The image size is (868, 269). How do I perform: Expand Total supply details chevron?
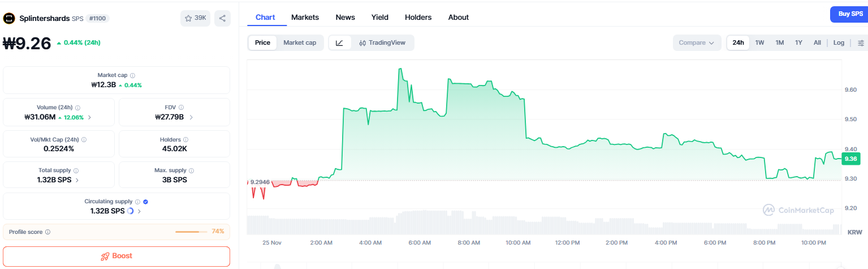tap(77, 180)
